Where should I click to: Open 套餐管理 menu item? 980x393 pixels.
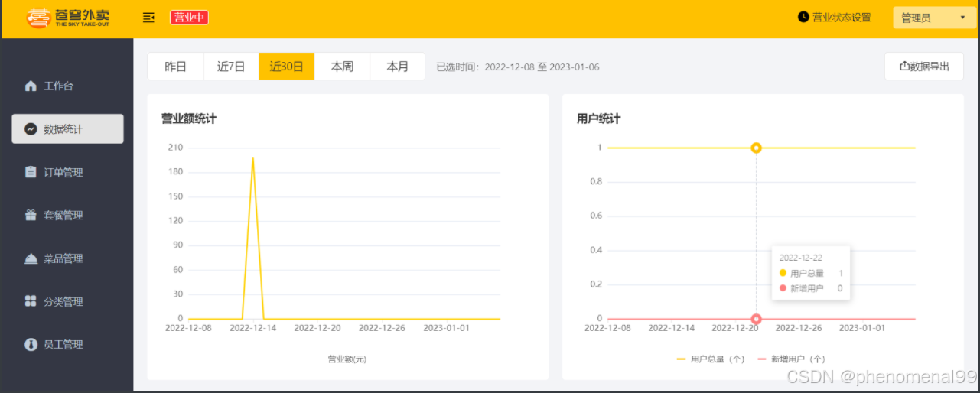(67, 216)
